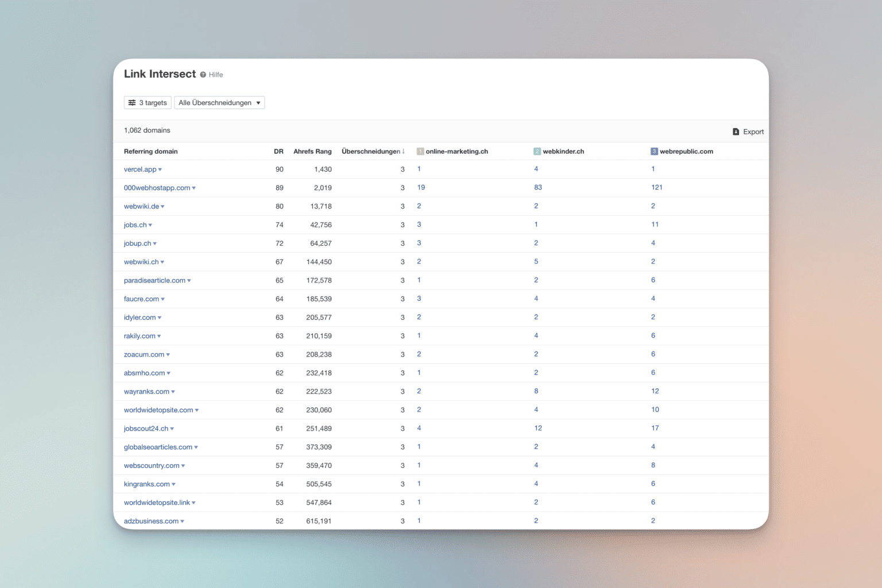Open the paradisearticle.com domain link
The image size is (882, 588).
tap(154, 280)
